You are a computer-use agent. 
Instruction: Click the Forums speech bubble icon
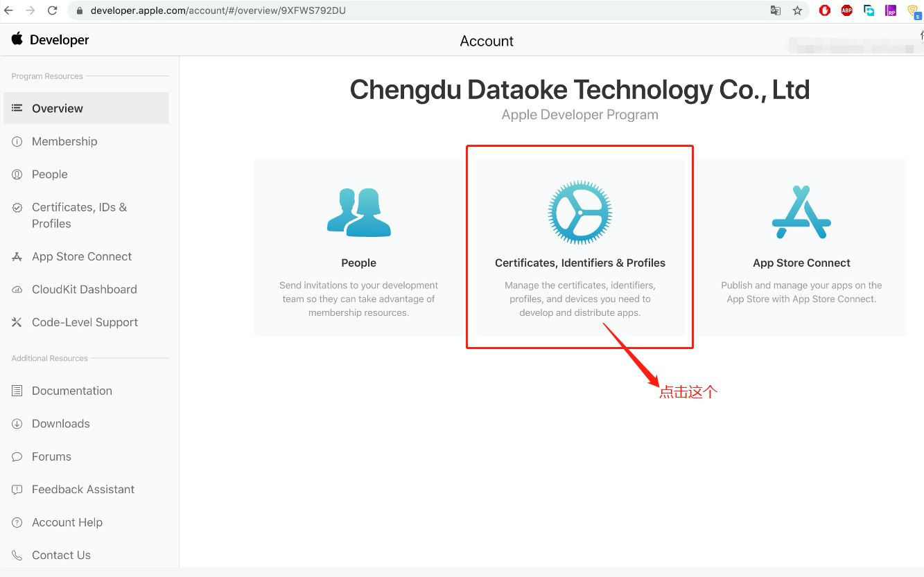point(17,456)
